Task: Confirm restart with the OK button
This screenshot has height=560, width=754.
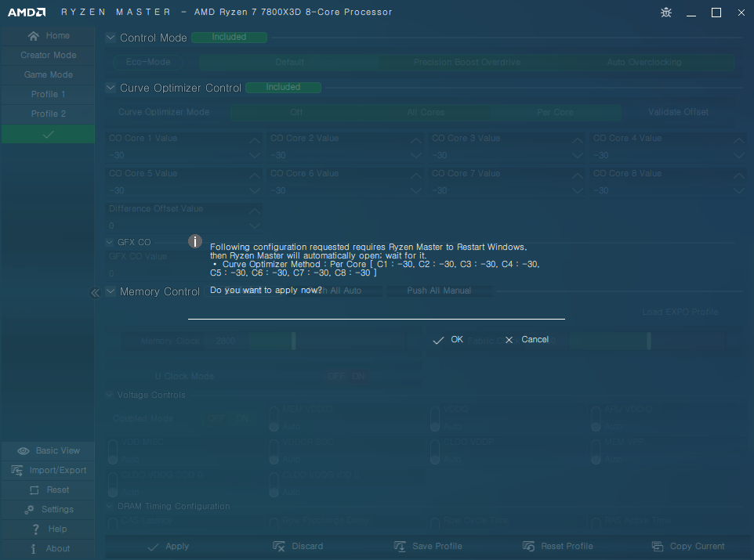Action: (x=448, y=340)
